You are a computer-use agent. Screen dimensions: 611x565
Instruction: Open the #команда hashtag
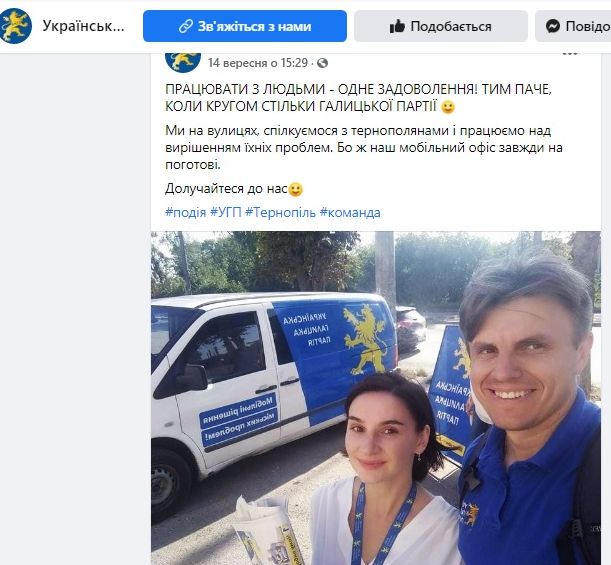[x=350, y=213]
